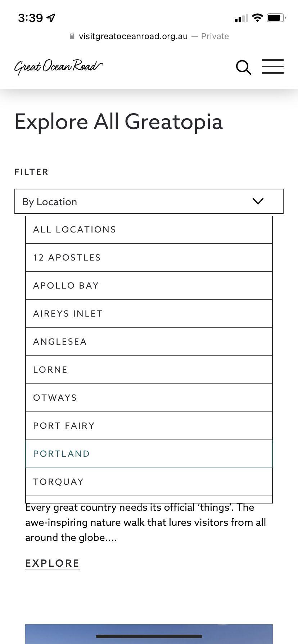298x644 pixels.
Task: Collapse the By Location dropdown chevron
Action: click(x=258, y=201)
